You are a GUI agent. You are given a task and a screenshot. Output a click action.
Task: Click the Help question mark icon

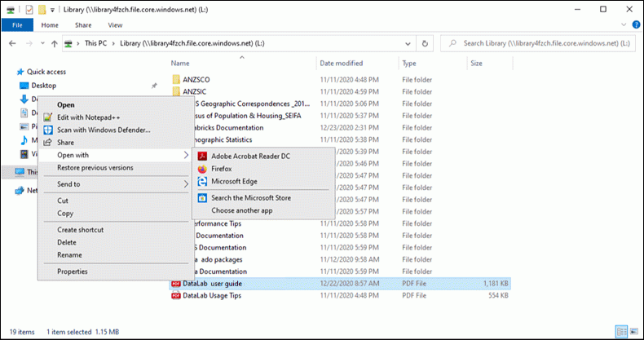[x=634, y=25]
